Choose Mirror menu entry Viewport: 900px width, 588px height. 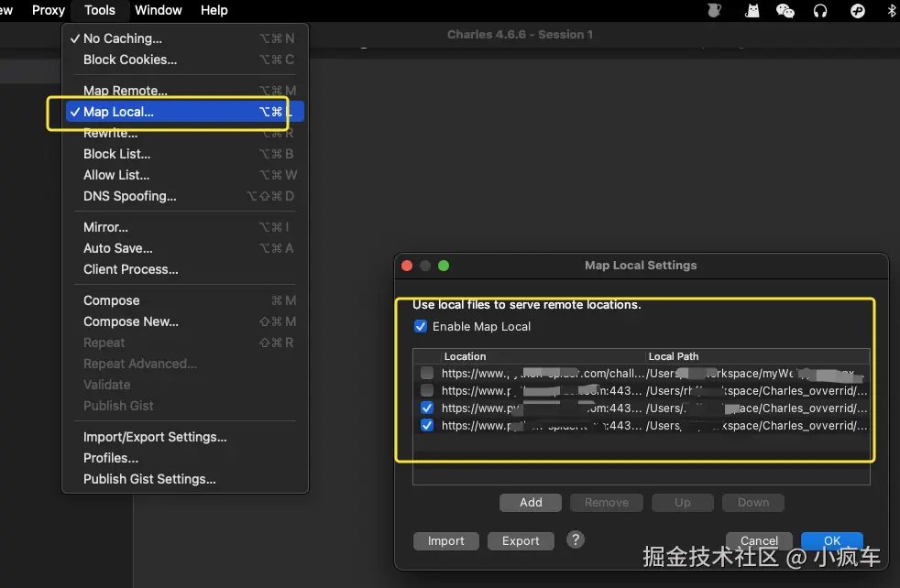pyautogui.click(x=185, y=227)
